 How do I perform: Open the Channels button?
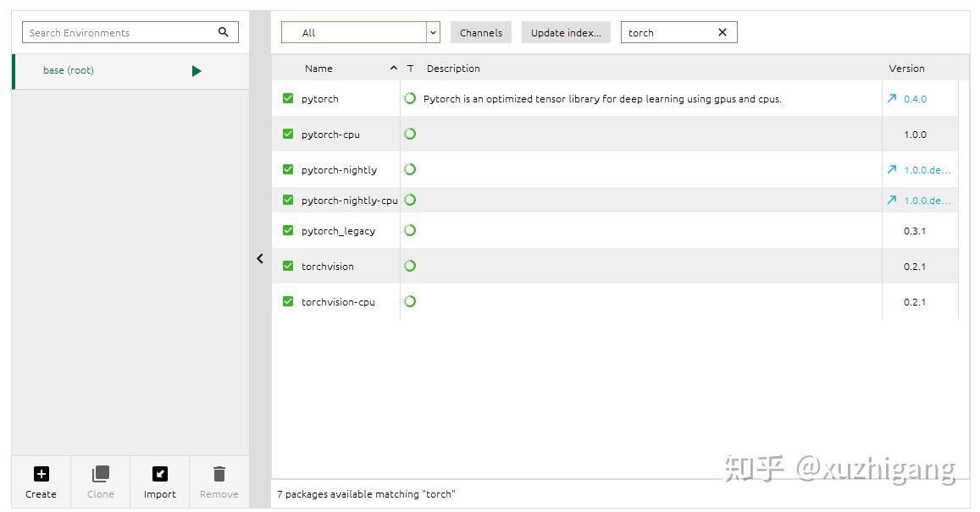(480, 32)
